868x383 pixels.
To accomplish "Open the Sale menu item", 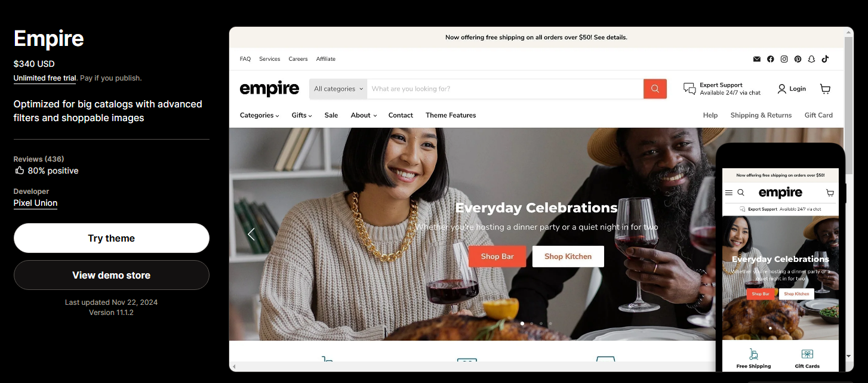I will (x=331, y=115).
